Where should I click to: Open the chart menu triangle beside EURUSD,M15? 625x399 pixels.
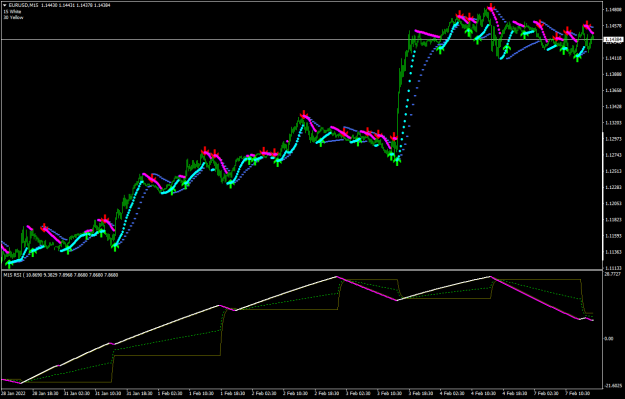tap(5, 6)
